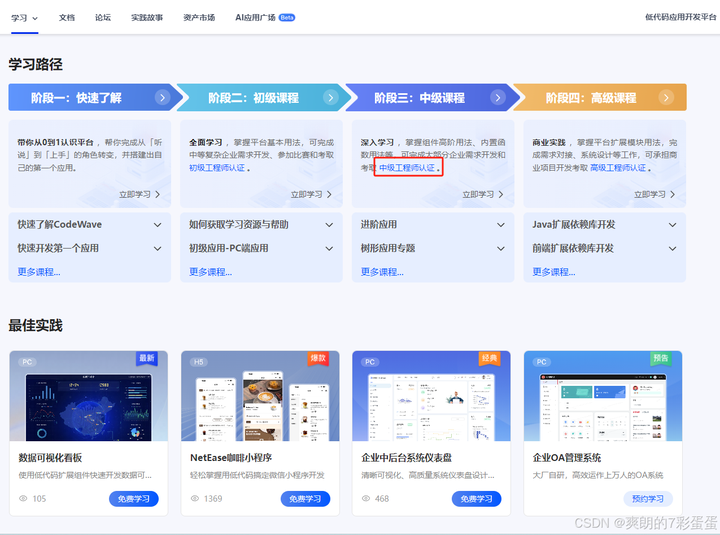Select the 阶段四：高级课程 stage banner
This screenshot has height=535, width=720.
600,97
